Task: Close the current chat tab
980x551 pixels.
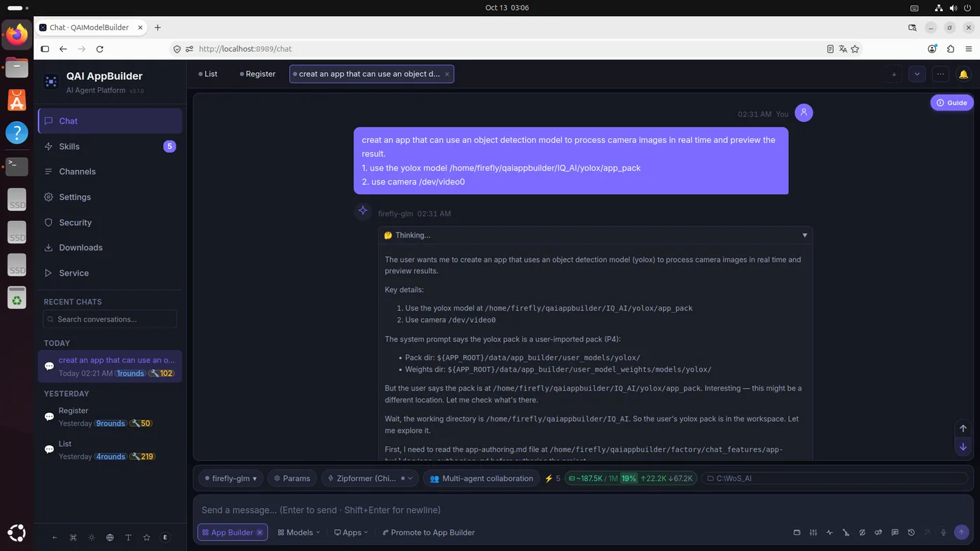Action: (447, 74)
